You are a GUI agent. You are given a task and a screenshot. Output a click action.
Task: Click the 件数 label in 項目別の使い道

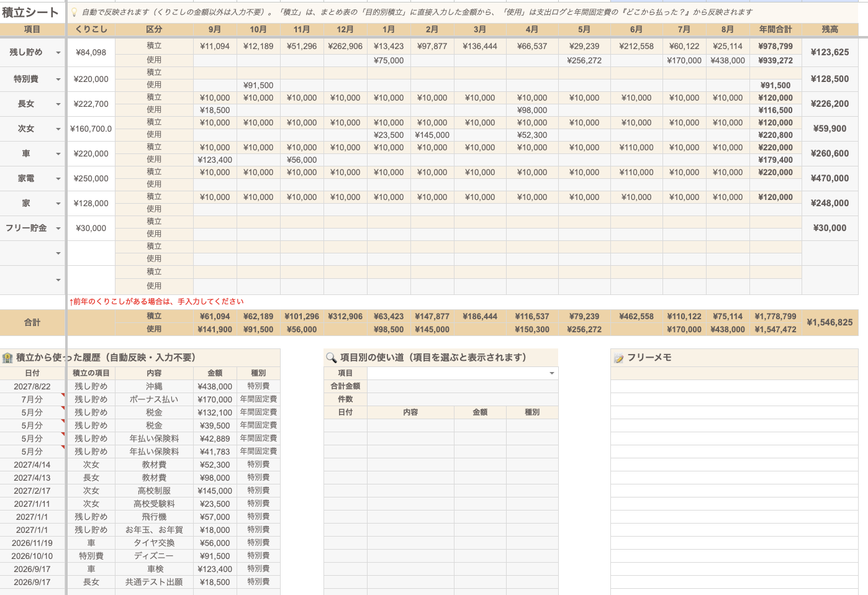[345, 399]
